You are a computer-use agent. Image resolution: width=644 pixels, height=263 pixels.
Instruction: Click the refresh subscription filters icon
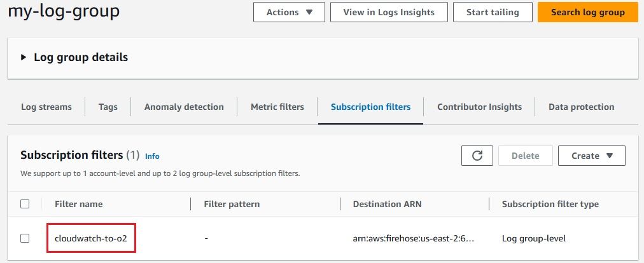[x=477, y=156]
